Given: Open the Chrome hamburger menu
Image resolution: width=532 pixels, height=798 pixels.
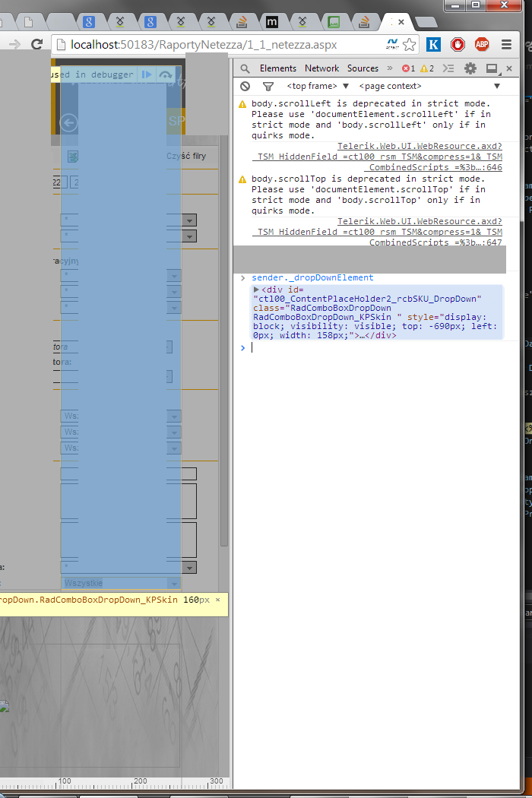Looking at the screenshot, I should pos(506,45).
